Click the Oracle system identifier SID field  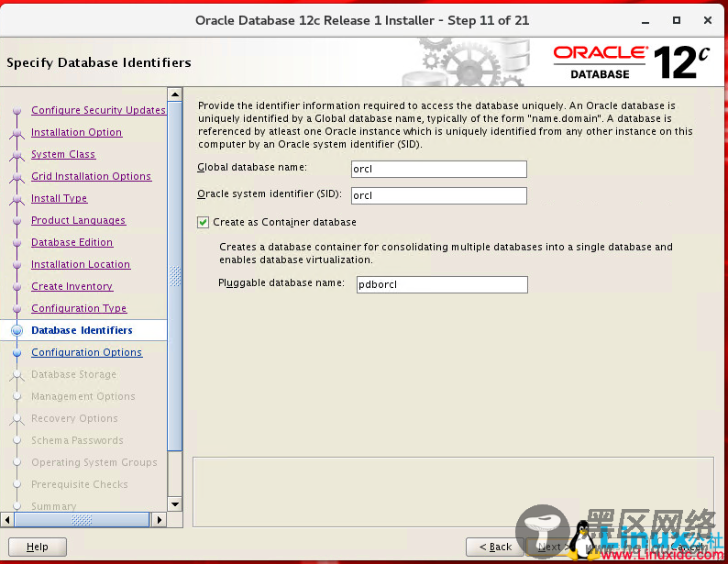439,195
